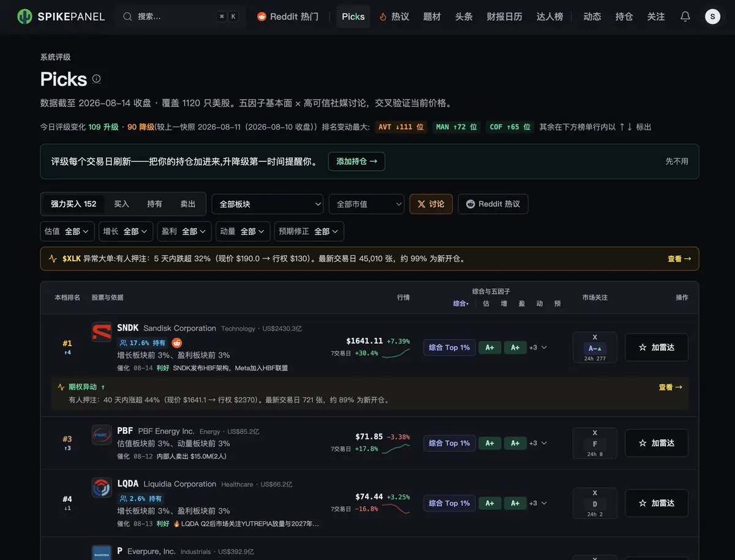Viewport: 735px width, 560px height.
Task: Dismiss banner with 先不用
Action: point(677,162)
